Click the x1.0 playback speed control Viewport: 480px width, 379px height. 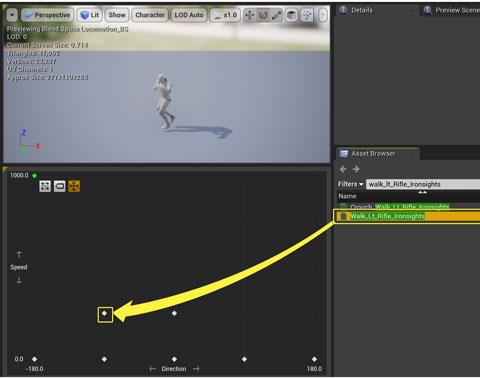[225, 15]
